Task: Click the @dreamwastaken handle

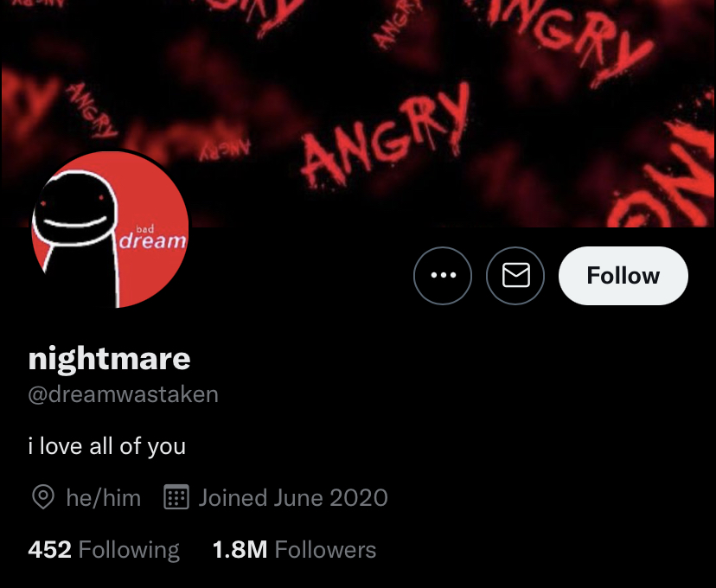Action: point(124,394)
